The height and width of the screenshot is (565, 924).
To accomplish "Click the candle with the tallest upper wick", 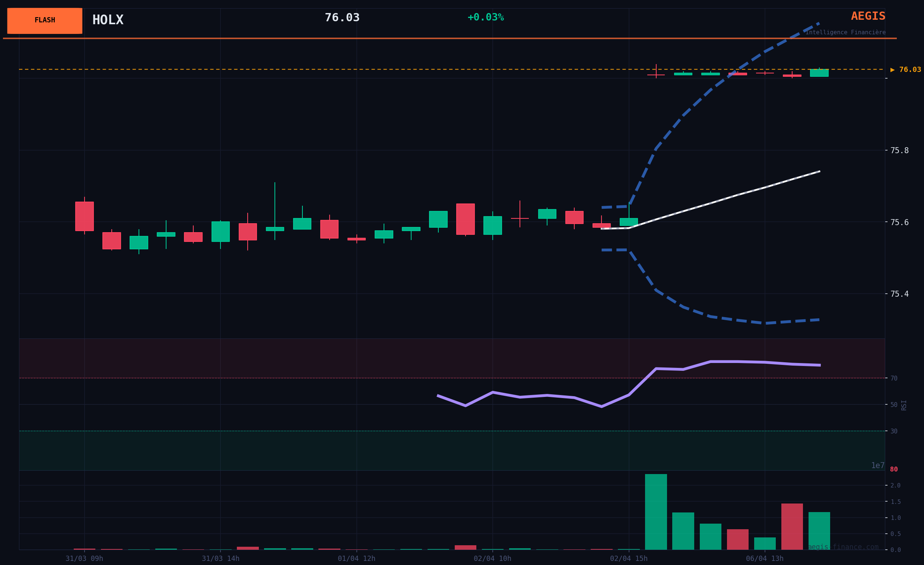I will tap(275, 228).
